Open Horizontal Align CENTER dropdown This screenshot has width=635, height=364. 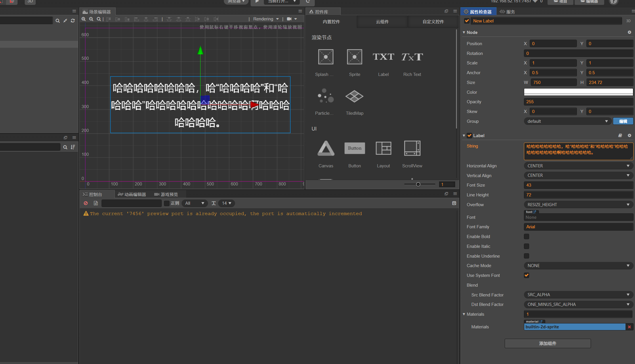pyautogui.click(x=578, y=166)
